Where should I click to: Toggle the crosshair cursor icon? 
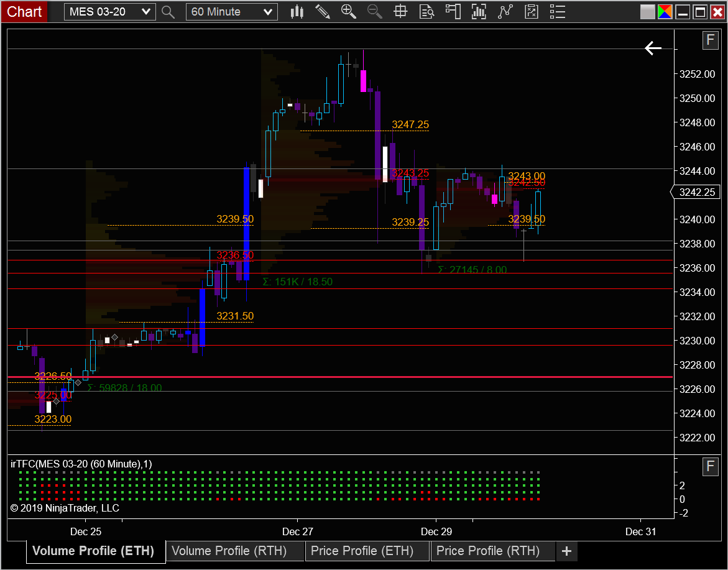coord(400,12)
